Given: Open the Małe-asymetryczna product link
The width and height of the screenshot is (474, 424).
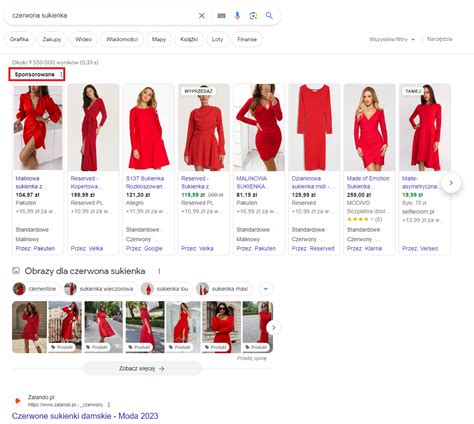Looking at the screenshot, I should 421,182.
